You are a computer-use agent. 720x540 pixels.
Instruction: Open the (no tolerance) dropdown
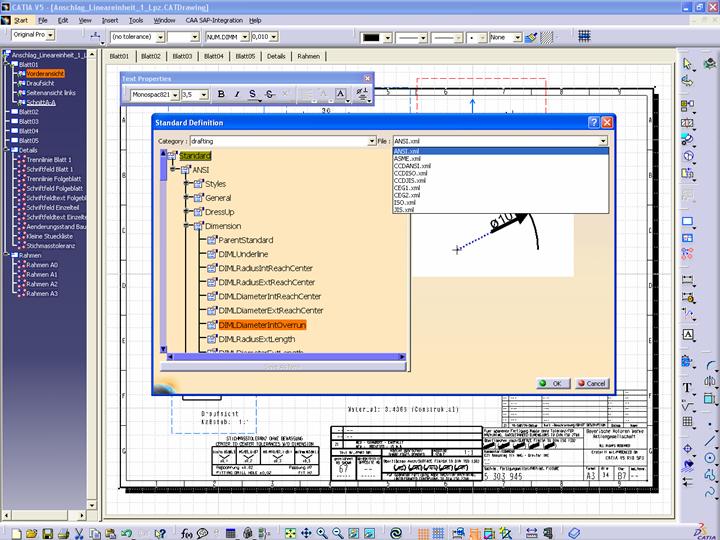point(160,37)
